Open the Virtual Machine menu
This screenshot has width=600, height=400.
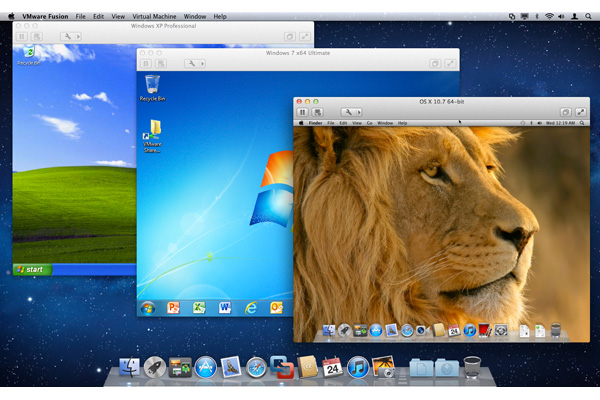click(154, 16)
